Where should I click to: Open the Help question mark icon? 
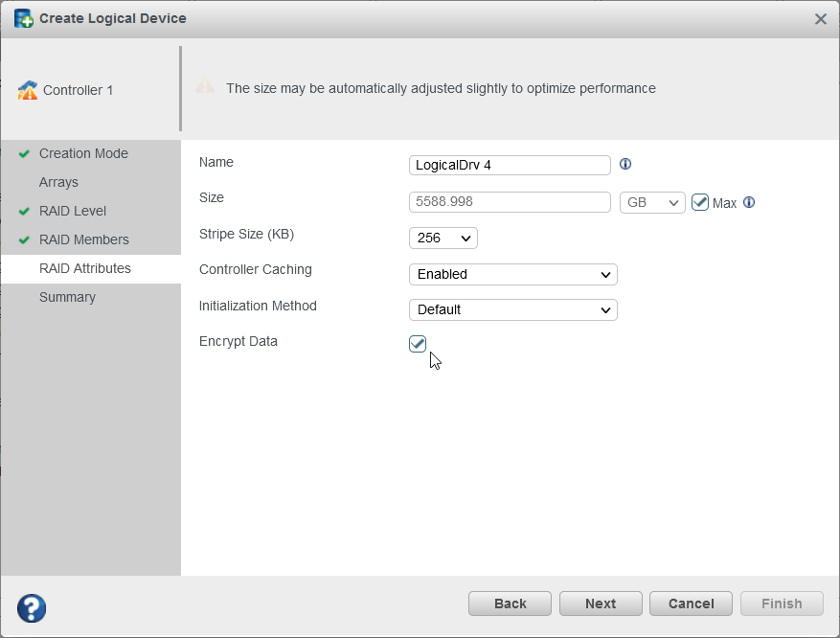(x=31, y=608)
